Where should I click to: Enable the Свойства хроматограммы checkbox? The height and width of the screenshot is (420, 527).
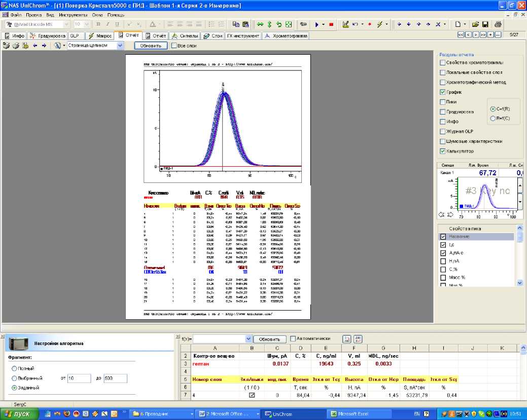tap(443, 62)
